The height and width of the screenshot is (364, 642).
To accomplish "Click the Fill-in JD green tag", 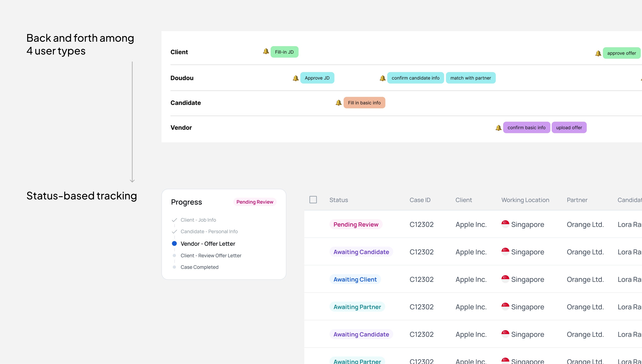I will [x=284, y=52].
